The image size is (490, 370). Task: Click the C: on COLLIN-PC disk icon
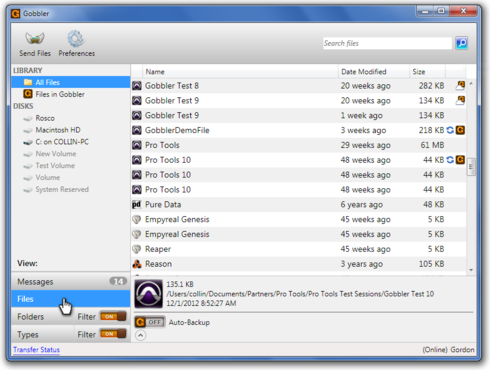pyautogui.click(x=28, y=142)
